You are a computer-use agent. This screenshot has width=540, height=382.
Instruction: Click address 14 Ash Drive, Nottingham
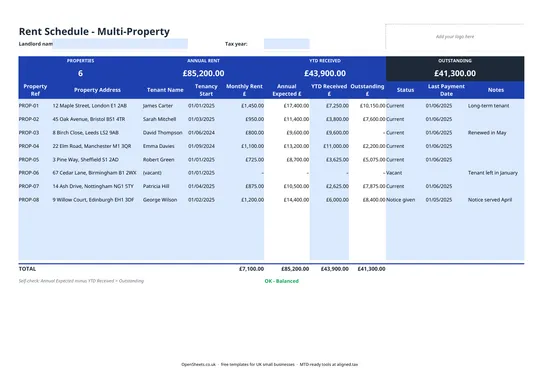tap(93, 186)
